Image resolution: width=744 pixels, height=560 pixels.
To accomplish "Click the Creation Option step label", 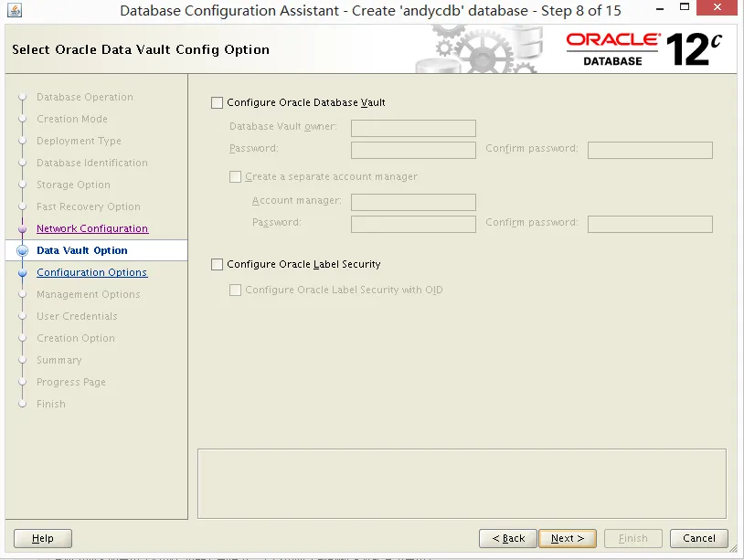I will [x=76, y=338].
